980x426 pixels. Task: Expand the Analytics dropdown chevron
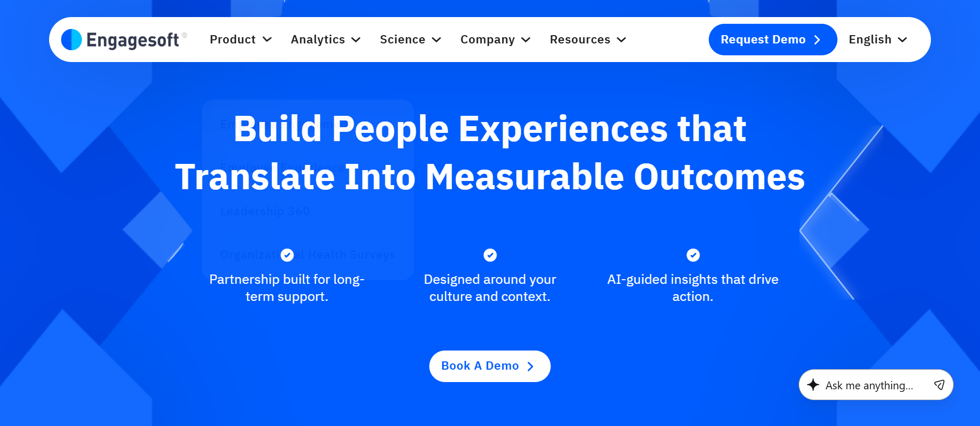[x=356, y=40]
